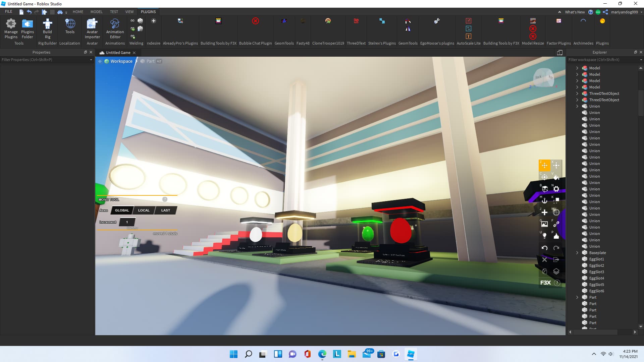Image resolution: width=644 pixels, height=362 pixels.
Task: Click the Increment value field
Action: 127,222
